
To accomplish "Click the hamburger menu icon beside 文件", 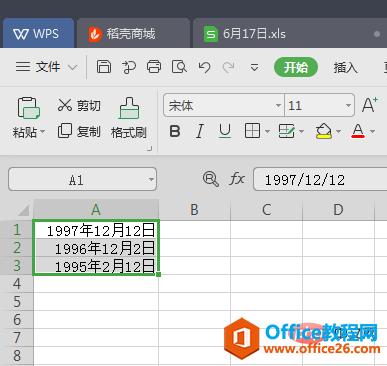I will coord(23,67).
